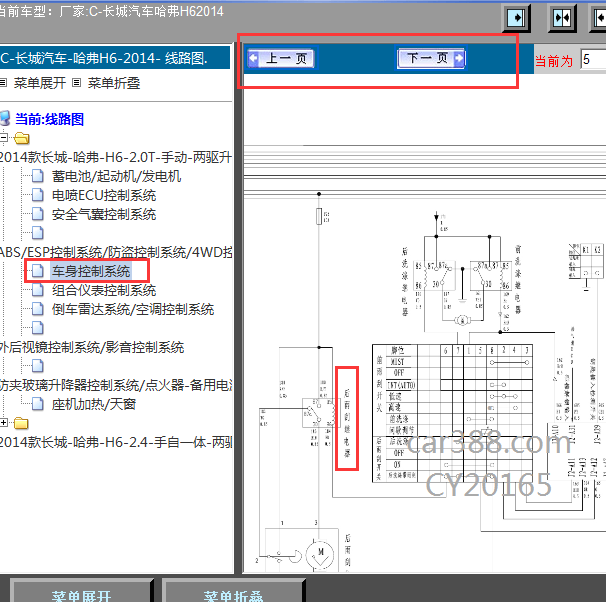606x602 pixels.
Task: Click document icon beside 电喷ECU控制系统
Action: (x=37, y=194)
